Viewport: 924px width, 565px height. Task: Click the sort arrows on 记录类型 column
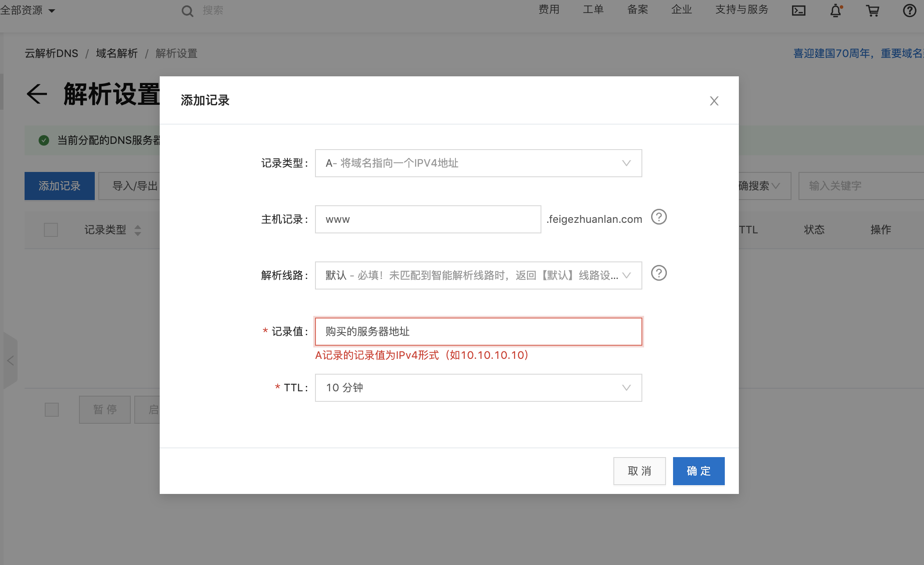137,230
